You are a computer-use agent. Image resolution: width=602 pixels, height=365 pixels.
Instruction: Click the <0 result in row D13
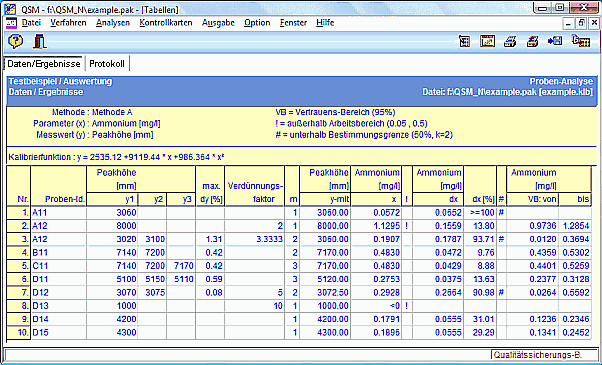pos(376,306)
